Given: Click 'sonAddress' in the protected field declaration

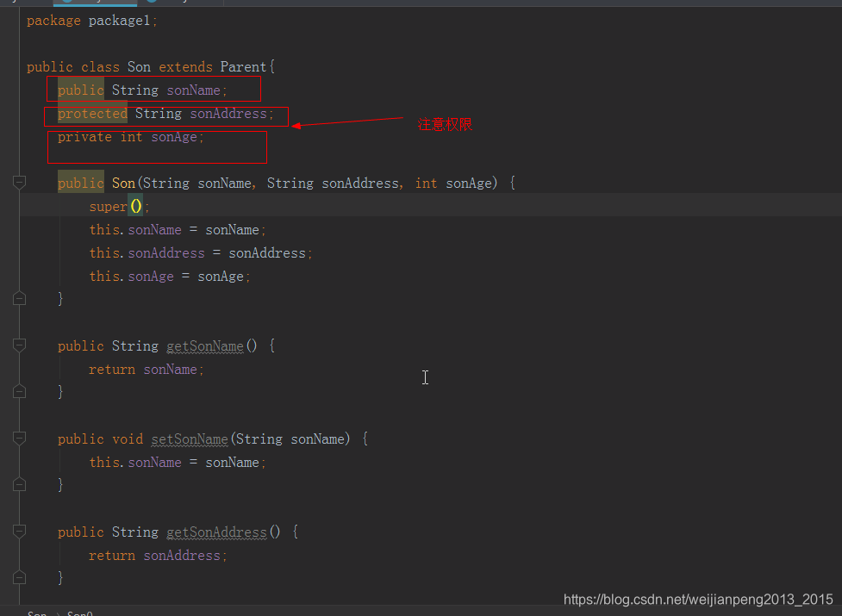Looking at the screenshot, I should click(x=228, y=114).
